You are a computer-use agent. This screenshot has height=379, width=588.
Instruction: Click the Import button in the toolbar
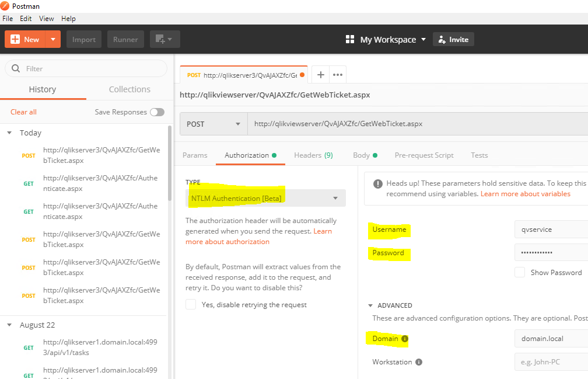pos(83,39)
